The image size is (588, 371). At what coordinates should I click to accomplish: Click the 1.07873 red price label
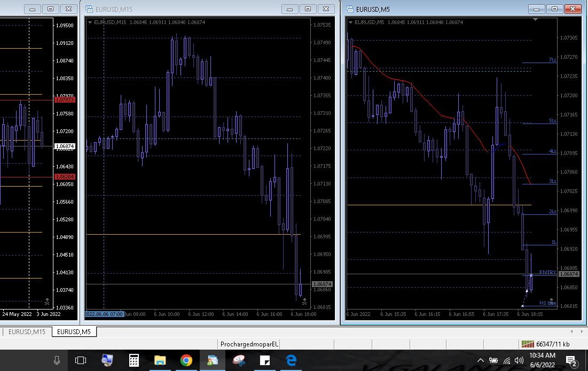pyautogui.click(x=65, y=100)
